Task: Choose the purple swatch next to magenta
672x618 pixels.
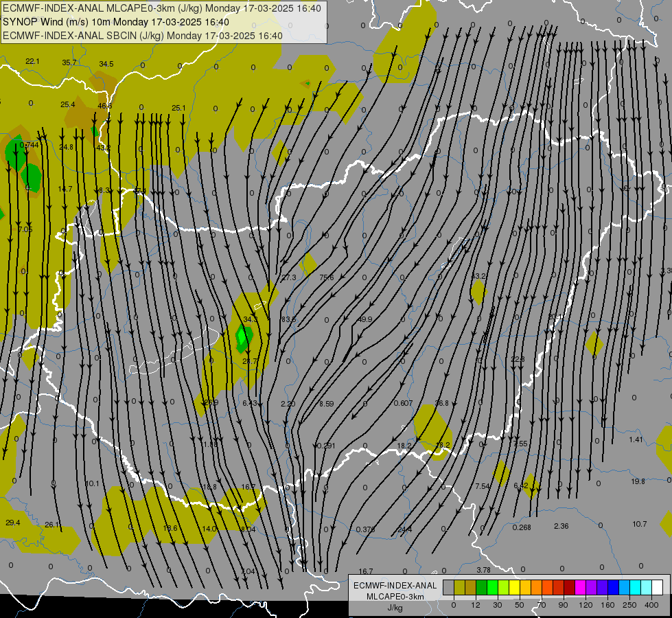Action: 592,588
